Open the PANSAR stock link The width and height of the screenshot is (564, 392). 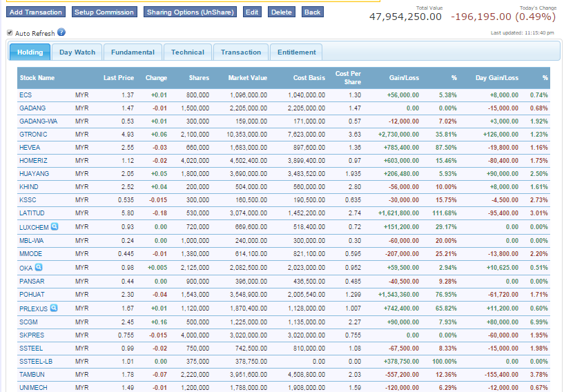(x=32, y=282)
